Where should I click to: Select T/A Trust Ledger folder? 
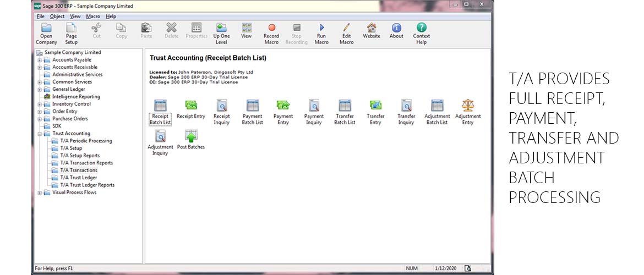coord(79,178)
